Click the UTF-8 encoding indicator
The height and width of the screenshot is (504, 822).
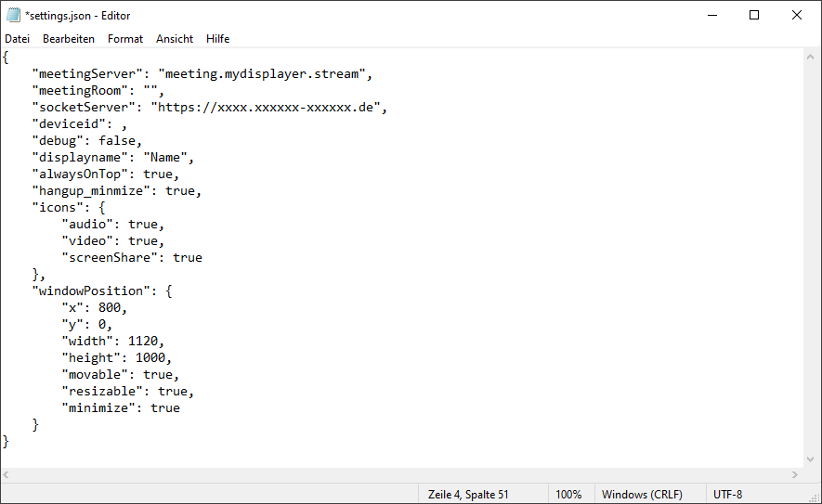click(x=728, y=495)
